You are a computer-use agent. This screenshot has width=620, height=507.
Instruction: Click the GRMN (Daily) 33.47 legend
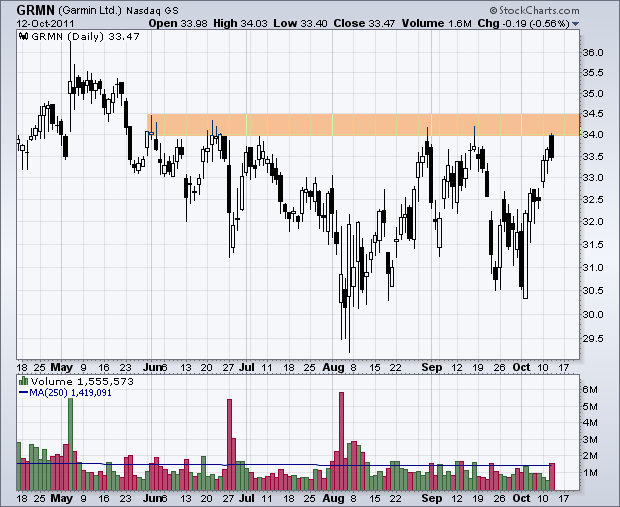tap(85, 36)
